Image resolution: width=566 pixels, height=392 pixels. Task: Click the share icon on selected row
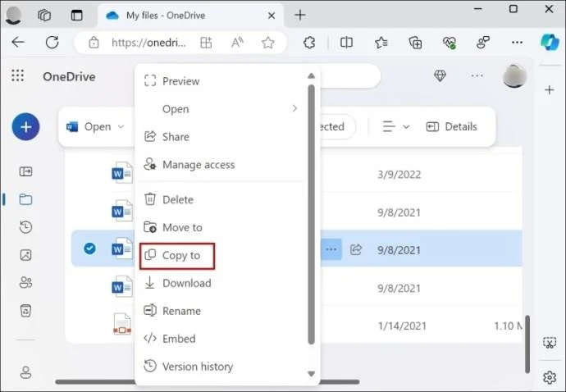[356, 248]
